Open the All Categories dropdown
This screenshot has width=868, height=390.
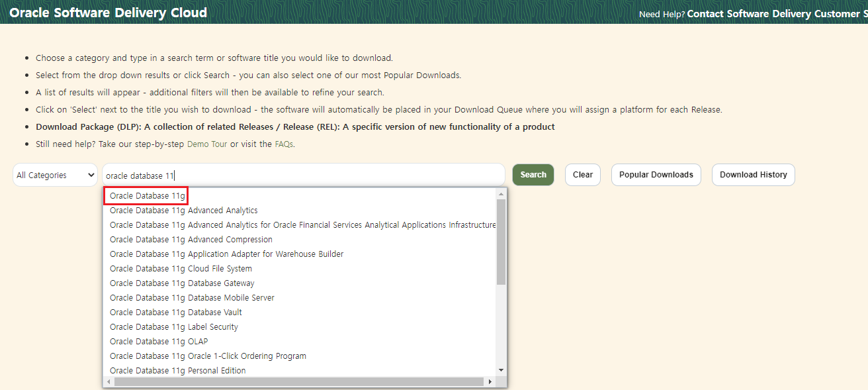click(x=56, y=175)
